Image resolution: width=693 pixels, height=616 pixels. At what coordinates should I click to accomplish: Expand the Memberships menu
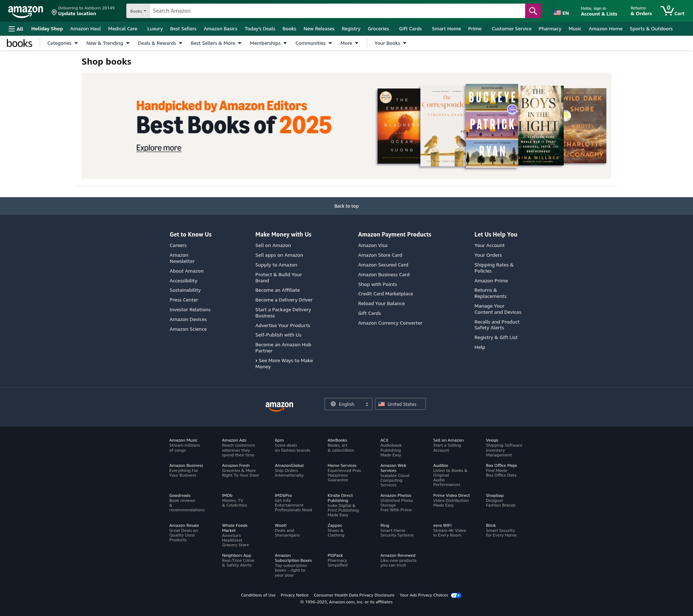tap(268, 43)
